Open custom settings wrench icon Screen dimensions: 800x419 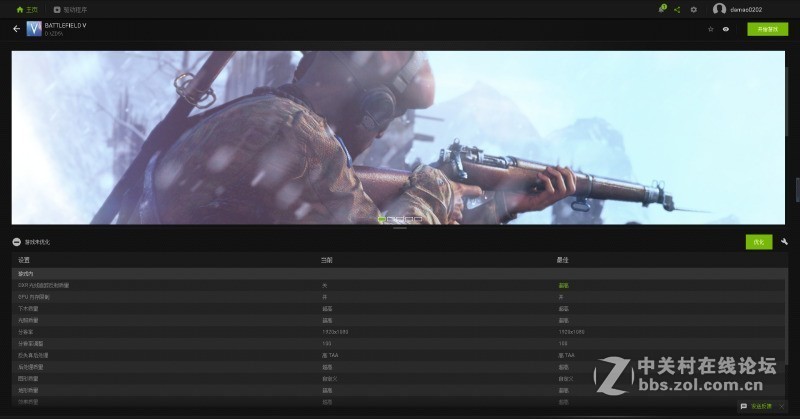point(784,241)
